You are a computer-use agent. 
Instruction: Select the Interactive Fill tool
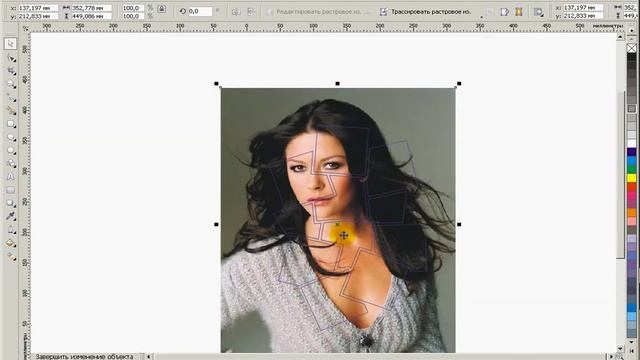coord(11,257)
